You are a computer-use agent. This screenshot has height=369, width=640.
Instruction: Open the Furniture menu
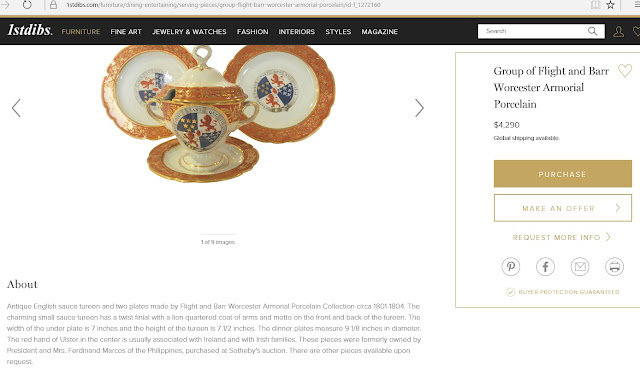point(81,31)
